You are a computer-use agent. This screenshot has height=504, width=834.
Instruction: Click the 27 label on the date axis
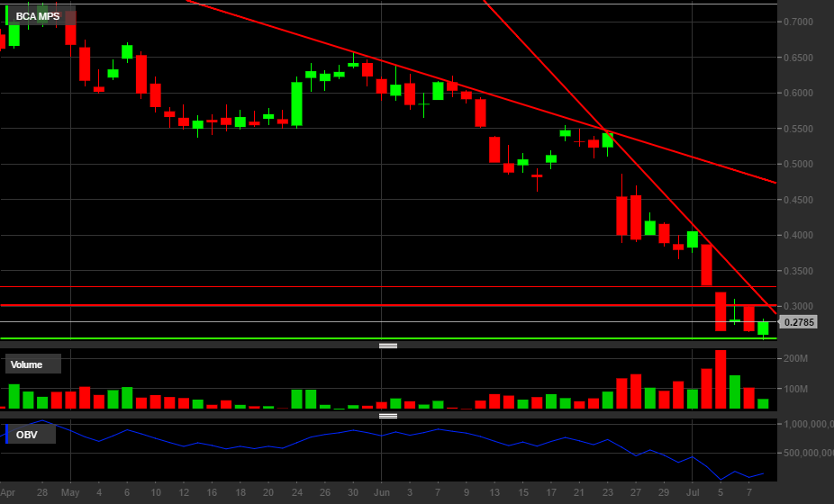click(636, 493)
